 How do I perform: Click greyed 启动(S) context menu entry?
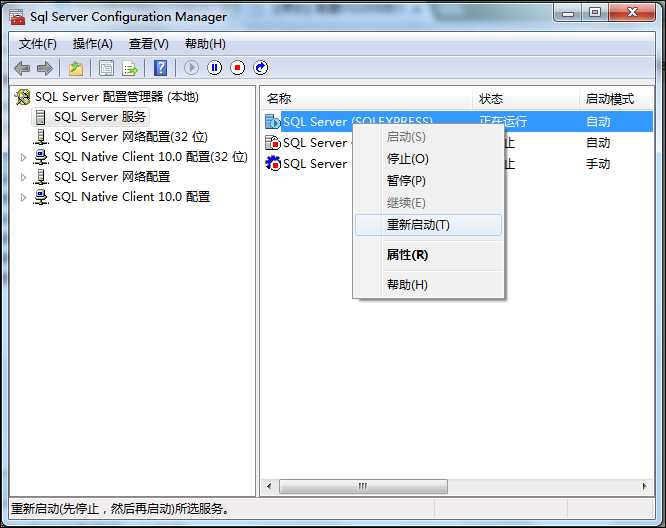[x=429, y=137]
